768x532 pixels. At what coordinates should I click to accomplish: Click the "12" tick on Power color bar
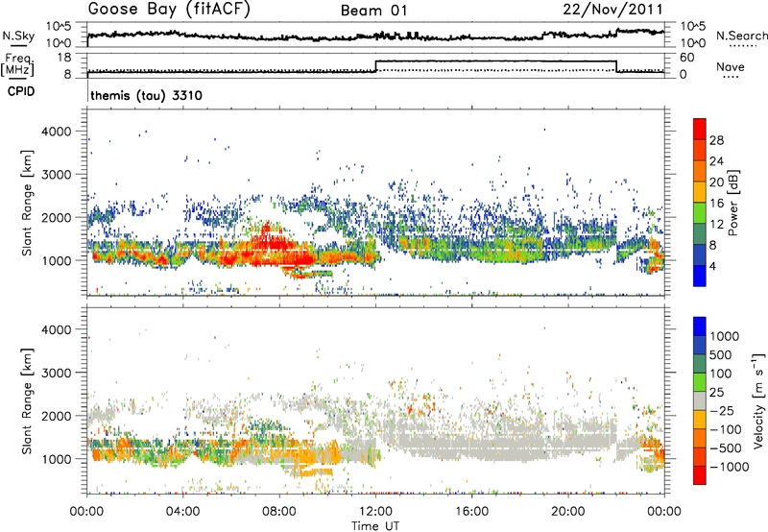(716, 225)
